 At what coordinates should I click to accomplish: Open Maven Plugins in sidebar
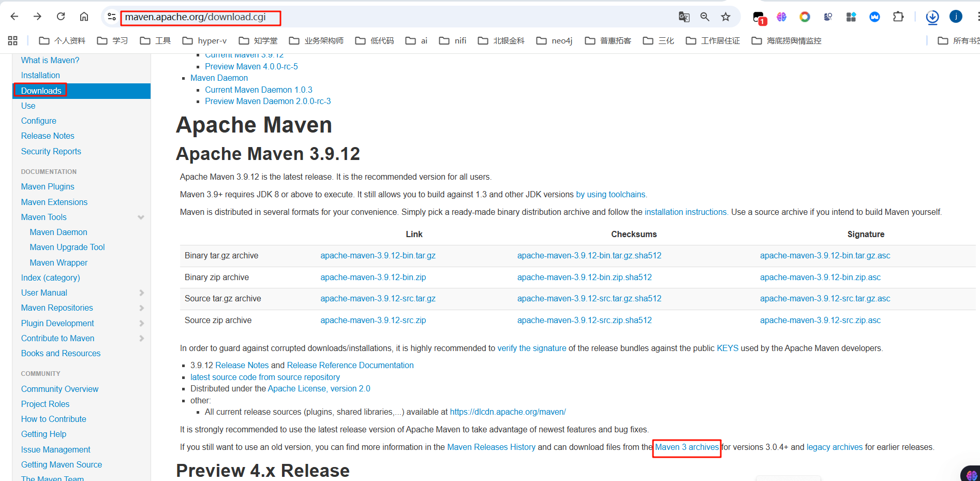click(48, 186)
